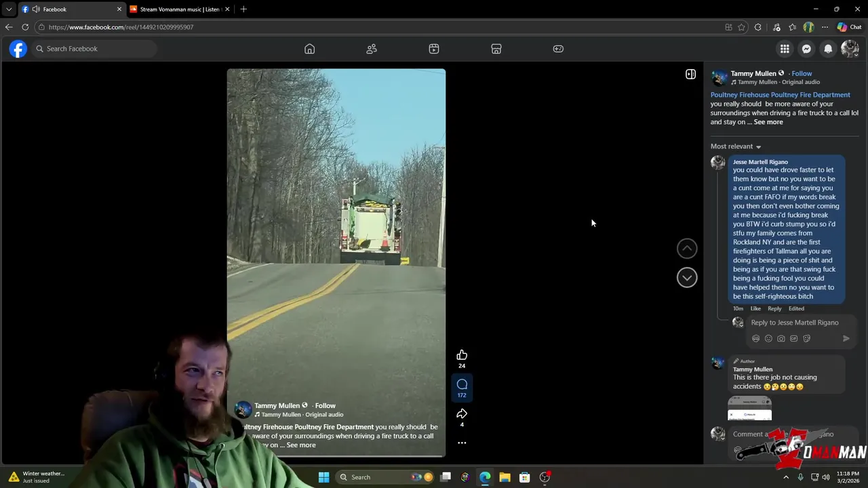Reply to Jesse Martell Rigano's comment
The image size is (868, 488).
[774, 308]
